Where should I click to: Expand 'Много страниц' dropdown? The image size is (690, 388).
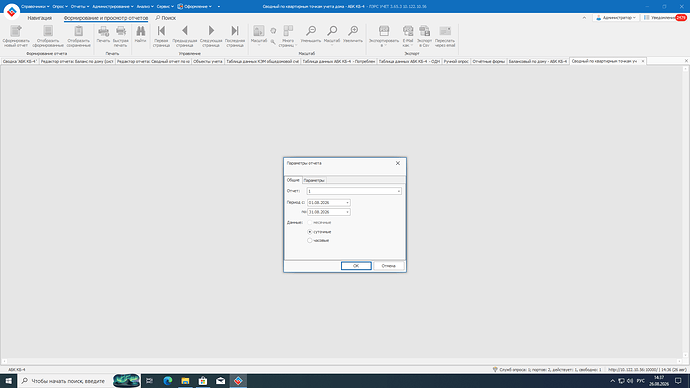(x=296, y=45)
